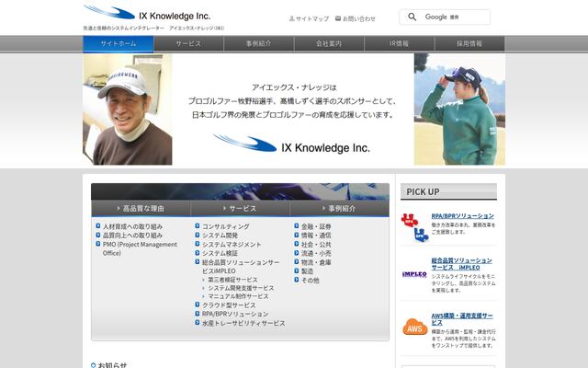This screenshot has height=368, width=588.
Task: Select the 会社案内 navigation tab
Action: pos(329,43)
